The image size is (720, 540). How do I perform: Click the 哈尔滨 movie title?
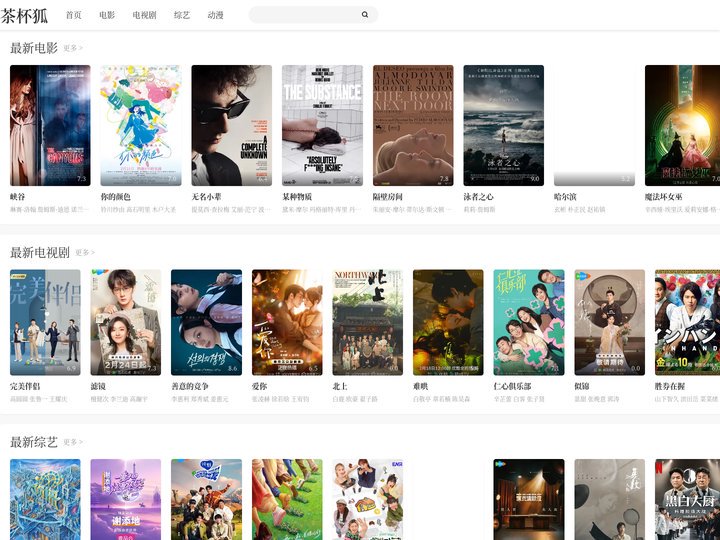click(x=565, y=197)
